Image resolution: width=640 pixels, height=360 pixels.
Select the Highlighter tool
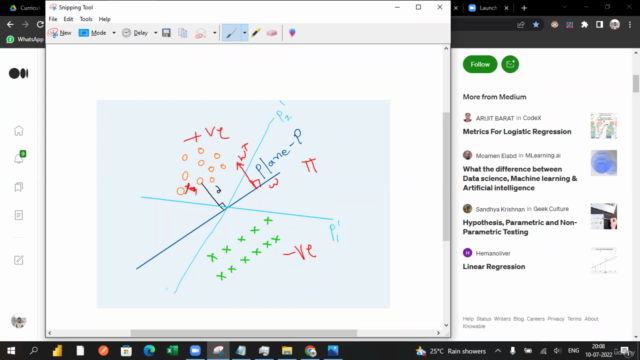(x=256, y=33)
